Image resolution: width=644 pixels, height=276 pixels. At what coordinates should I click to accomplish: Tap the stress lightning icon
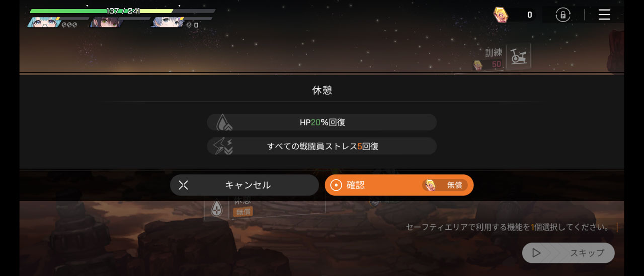coord(223,146)
